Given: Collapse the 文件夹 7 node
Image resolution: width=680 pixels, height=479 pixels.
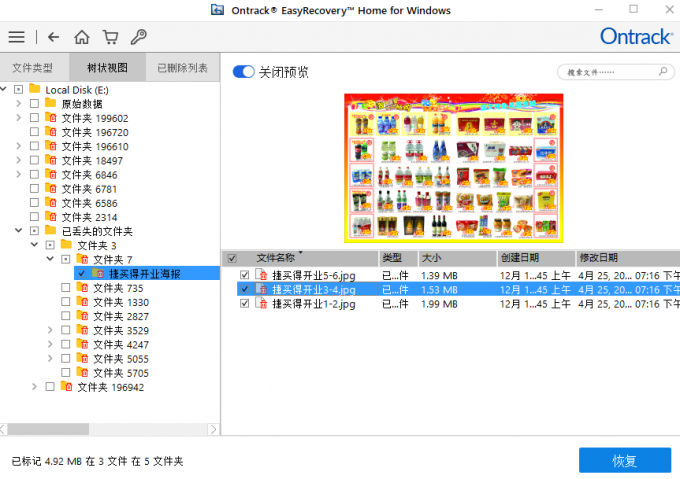Looking at the screenshot, I should (50, 259).
